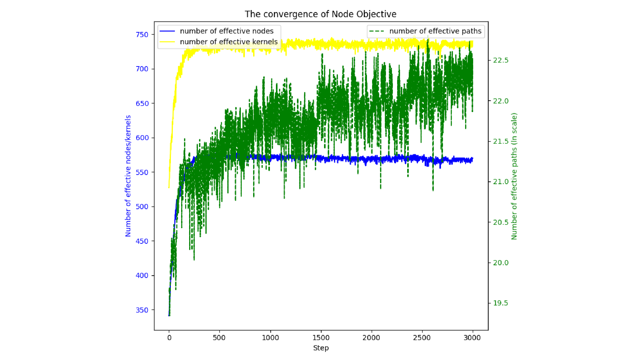
Task: Click the 22.5 tick on the right axis
Action: tap(500, 61)
